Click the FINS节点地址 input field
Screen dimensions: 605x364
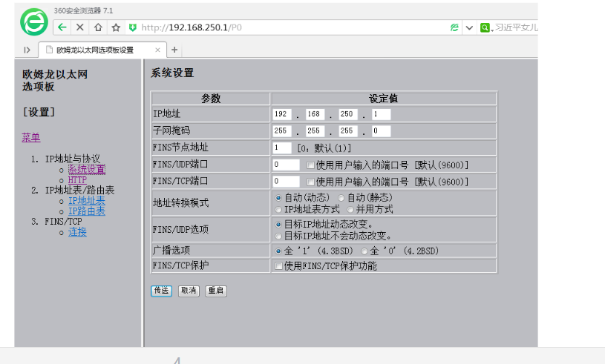[282, 148]
